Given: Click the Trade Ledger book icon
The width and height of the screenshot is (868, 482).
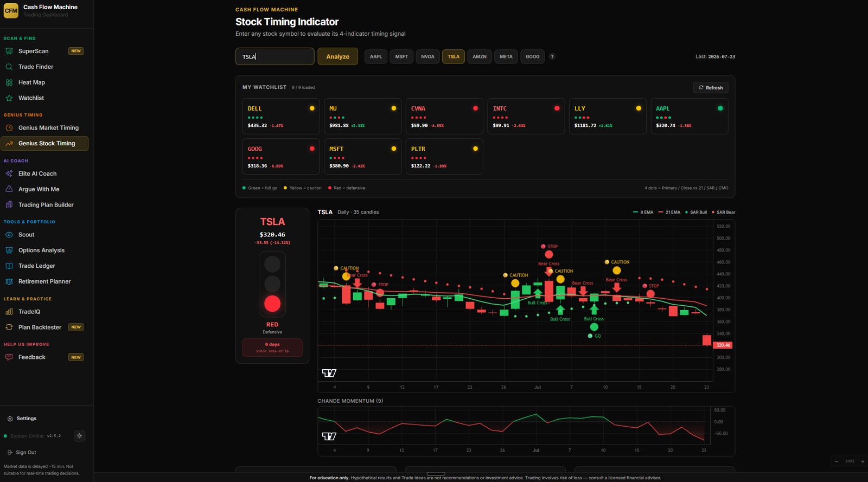Looking at the screenshot, I should [9, 266].
